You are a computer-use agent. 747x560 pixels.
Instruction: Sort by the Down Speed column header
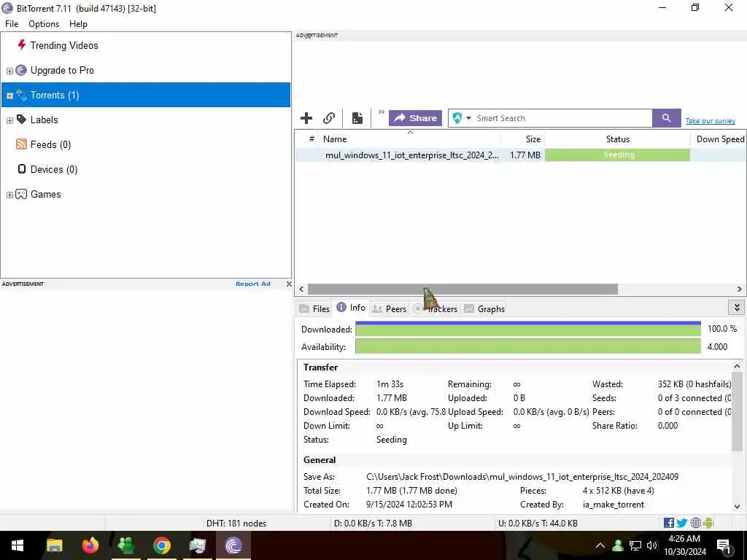coord(719,139)
